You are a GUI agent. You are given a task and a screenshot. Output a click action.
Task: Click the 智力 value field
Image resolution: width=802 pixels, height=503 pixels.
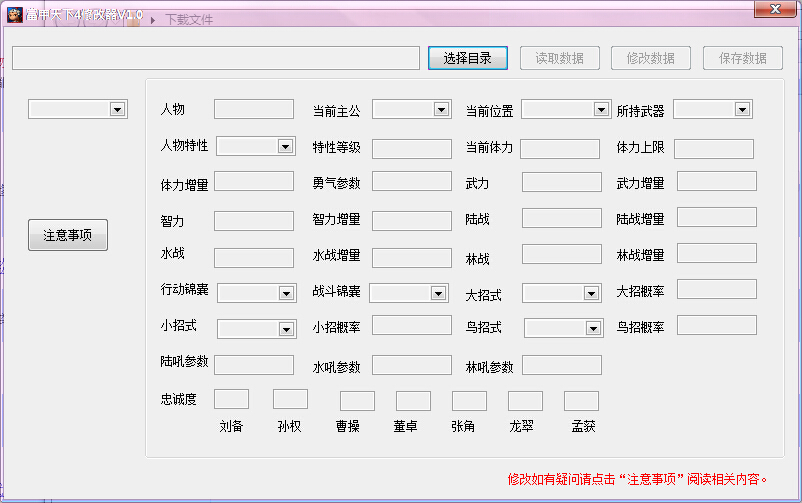[x=253, y=220]
